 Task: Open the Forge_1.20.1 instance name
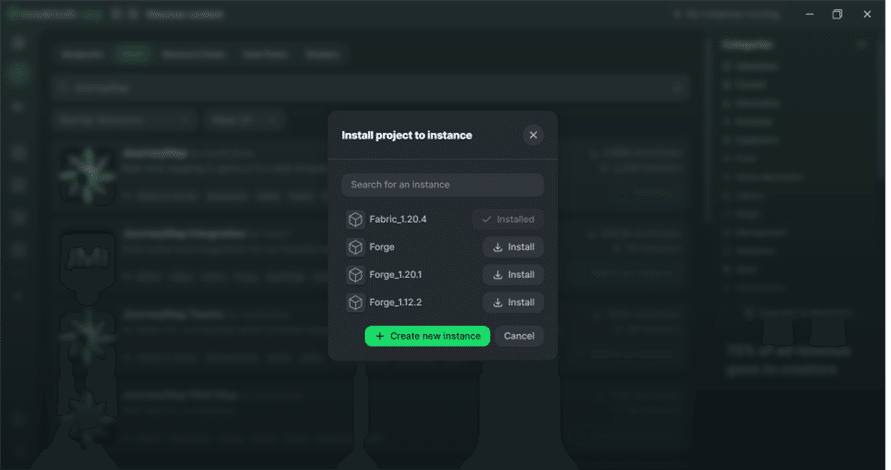(x=398, y=274)
